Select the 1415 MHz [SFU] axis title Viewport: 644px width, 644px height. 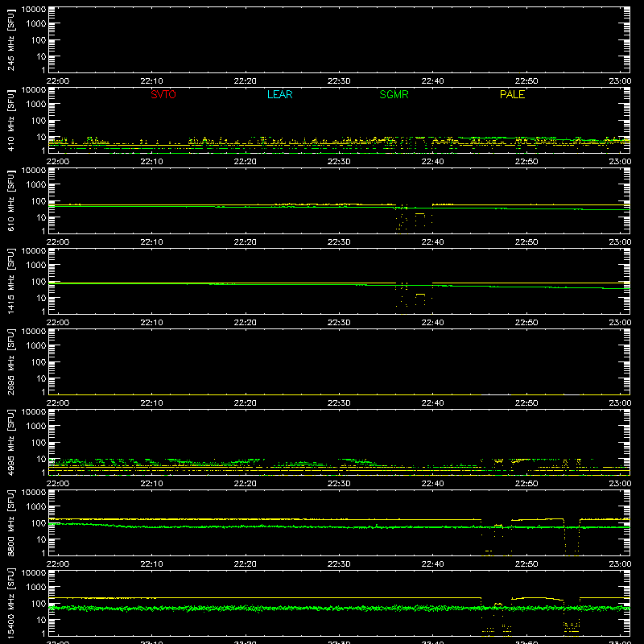pos(11,281)
